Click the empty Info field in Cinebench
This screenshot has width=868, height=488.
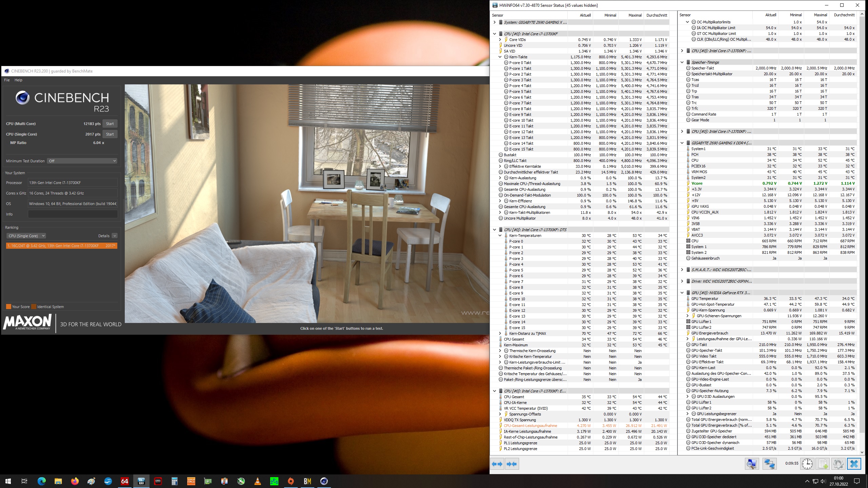(x=73, y=214)
